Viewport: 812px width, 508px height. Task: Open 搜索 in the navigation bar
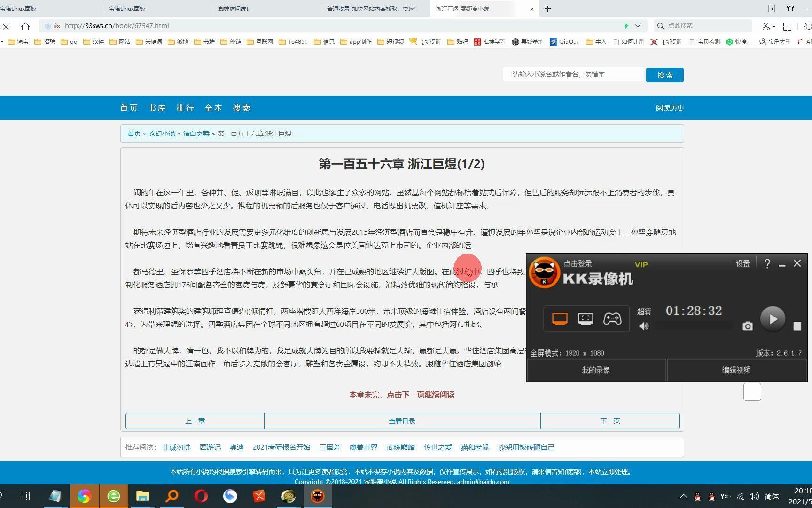point(242,108)
